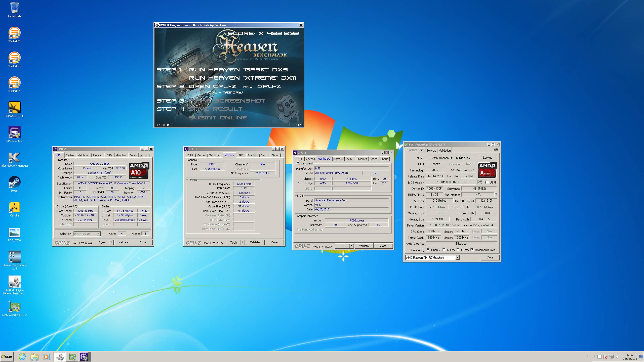Open HWBOT Unigine Heaven Benchmark shortcut

click(x=14, y=285)
